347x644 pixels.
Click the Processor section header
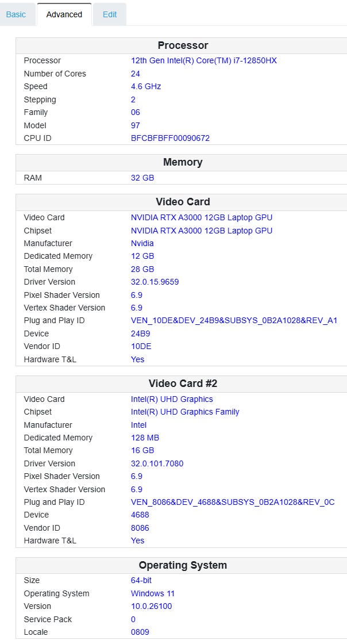(183, 45)
